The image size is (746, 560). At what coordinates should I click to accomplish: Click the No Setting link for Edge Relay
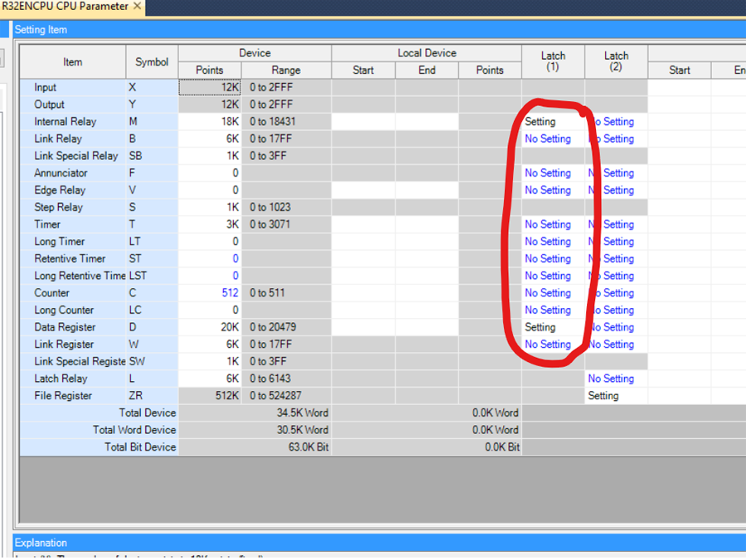(547, 190)
